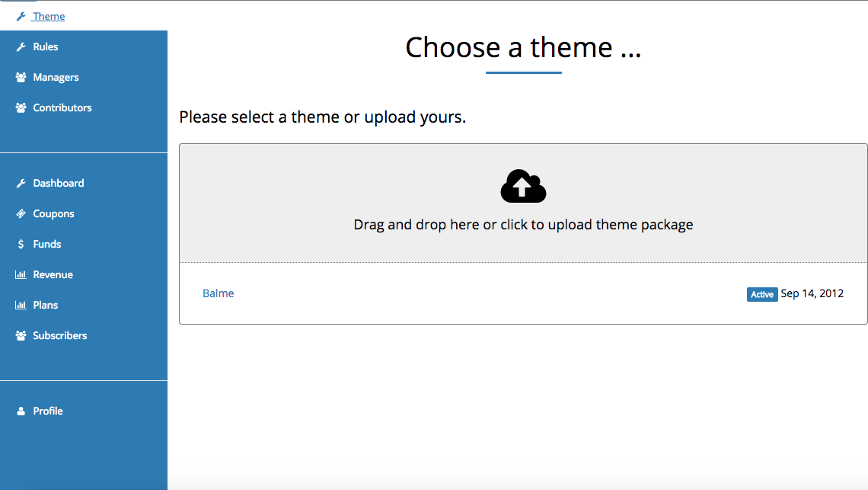Click the wrench icon next to Rules
Image resolution: width=868 pixels, height=490 pixels.
tap(21, 47)
